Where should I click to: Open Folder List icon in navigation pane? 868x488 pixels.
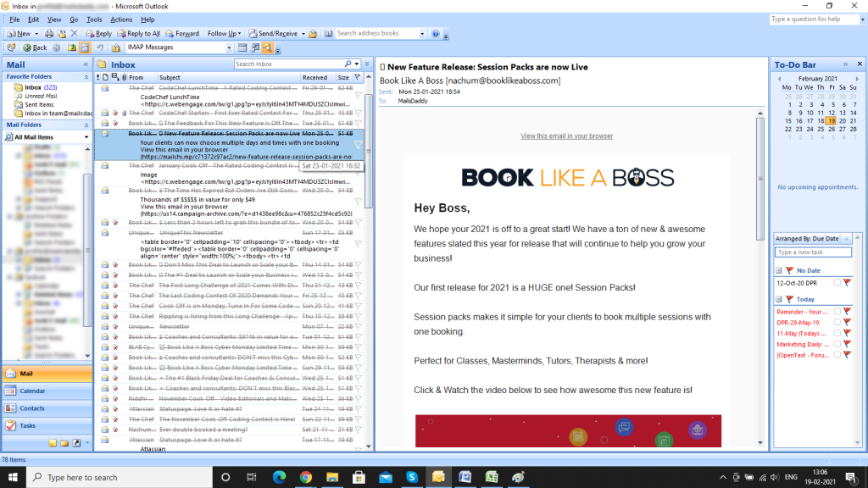click(x=64, y=442)
